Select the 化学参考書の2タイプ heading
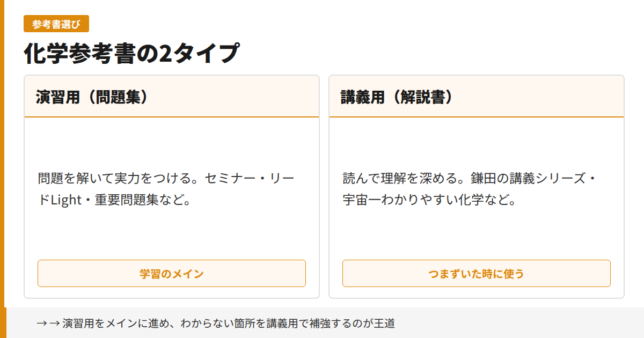Viewport: 644px width, 338px height. coord(131,52)
